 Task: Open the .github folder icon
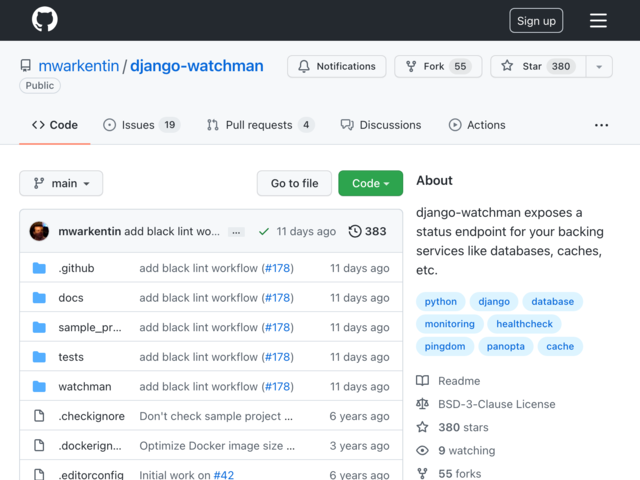(39, 268)
